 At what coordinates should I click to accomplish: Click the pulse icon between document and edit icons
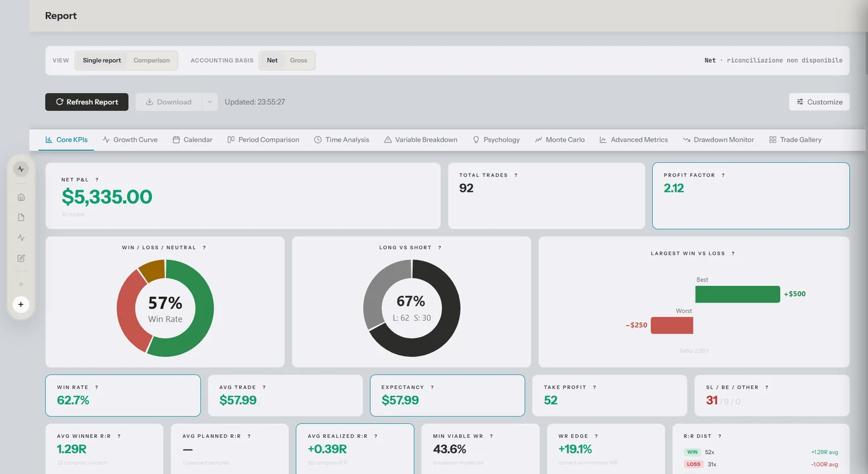pos(21,238)
